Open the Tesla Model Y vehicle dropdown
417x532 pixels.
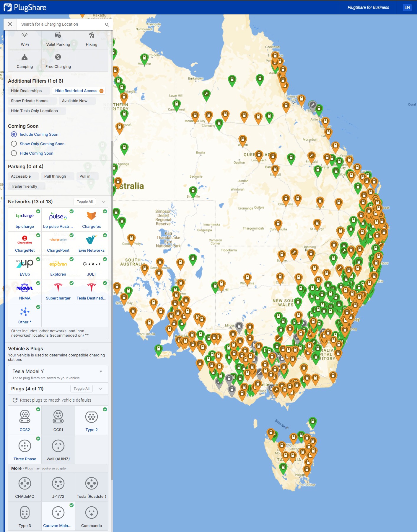point(58,374)
